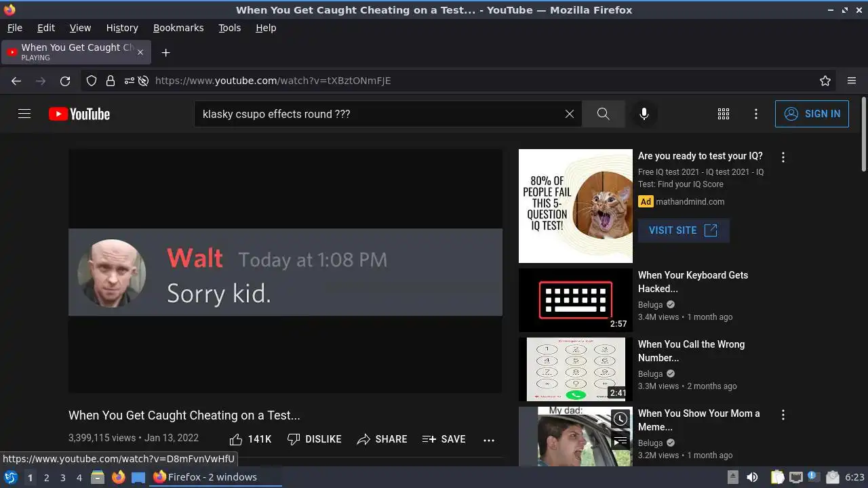Share the video via SHARE button
Screen dimensions: 868x488
pos(382,439)
